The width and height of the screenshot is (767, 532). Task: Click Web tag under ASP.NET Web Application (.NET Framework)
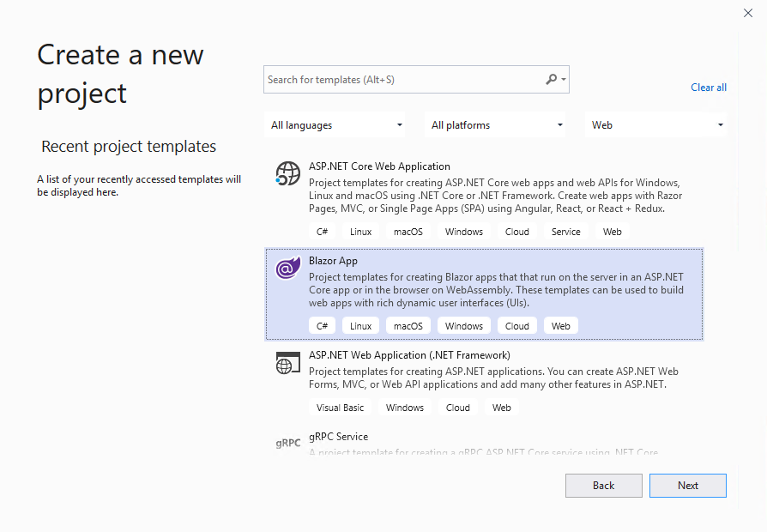[x=501, y=408]
